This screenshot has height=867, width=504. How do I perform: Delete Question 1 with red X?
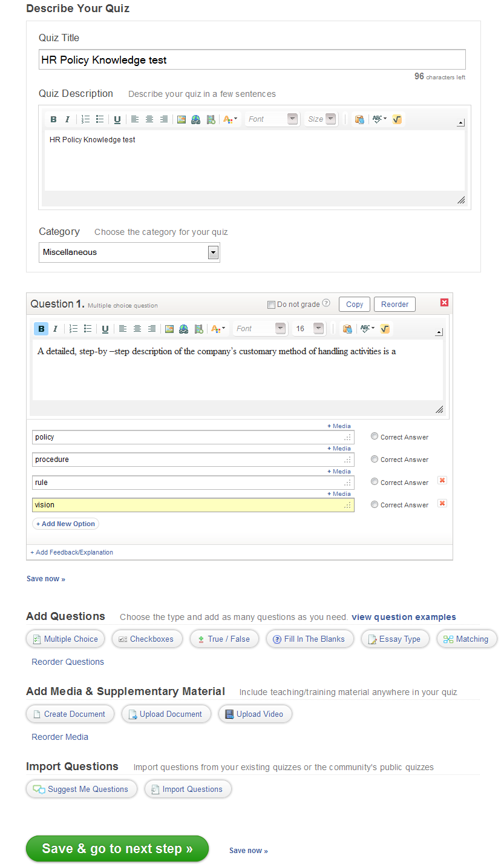(444, 303)
